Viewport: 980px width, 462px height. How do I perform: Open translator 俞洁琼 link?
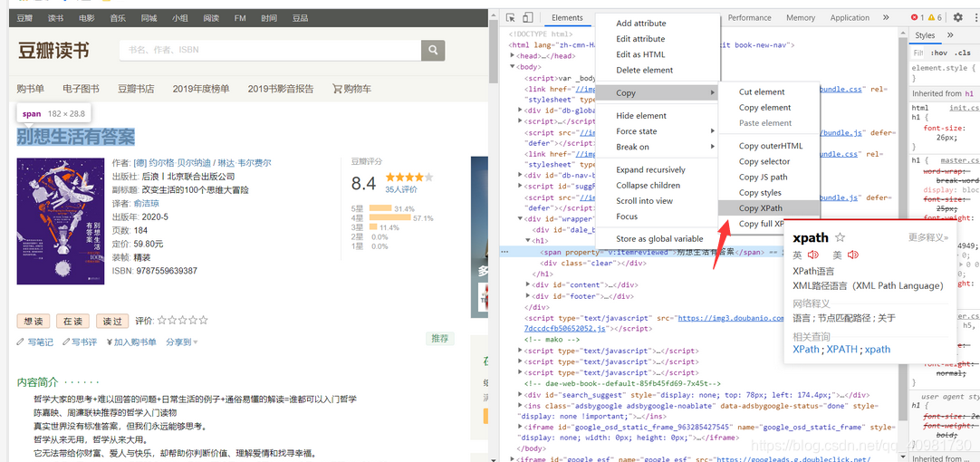[x=146, y=203]
